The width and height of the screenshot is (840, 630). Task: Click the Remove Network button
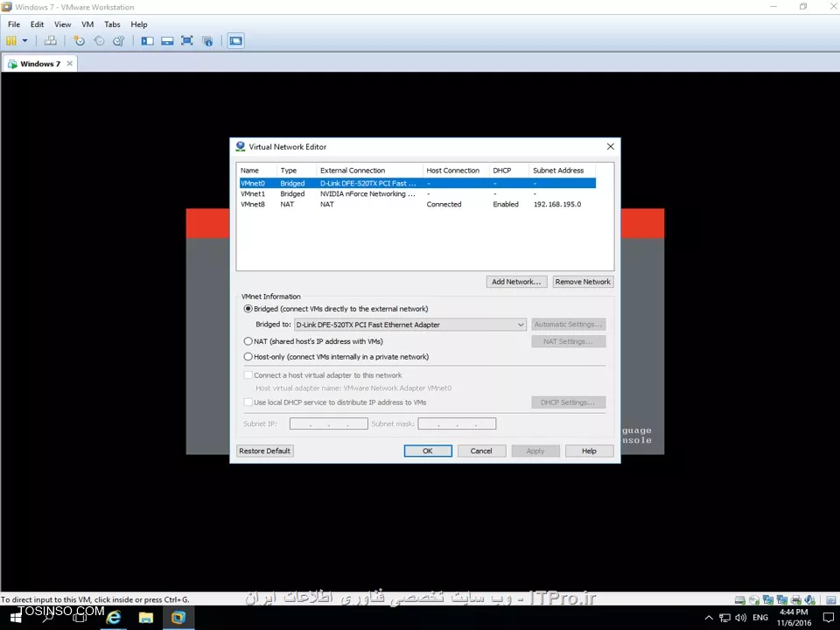tap(583, 282)
